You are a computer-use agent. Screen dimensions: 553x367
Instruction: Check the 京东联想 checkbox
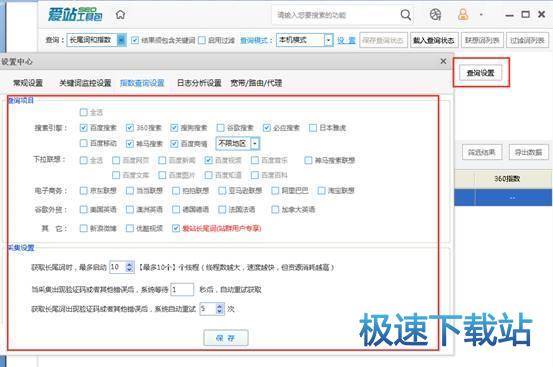point(84,191)
